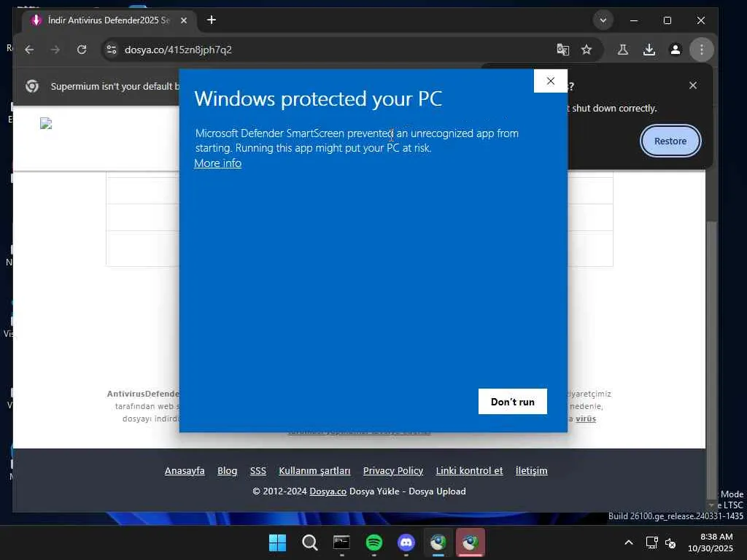Open the browser profile icon
The height and width of the screenshot is (560, 747).
pos(675,50)
